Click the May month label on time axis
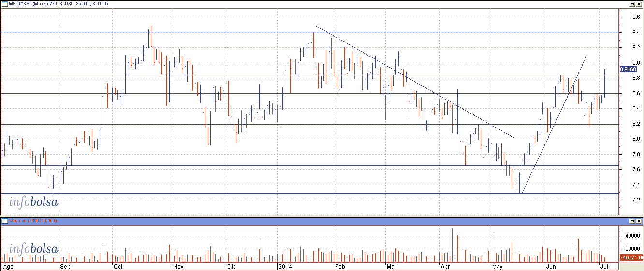644x271 pixels. tap(497, 266)
